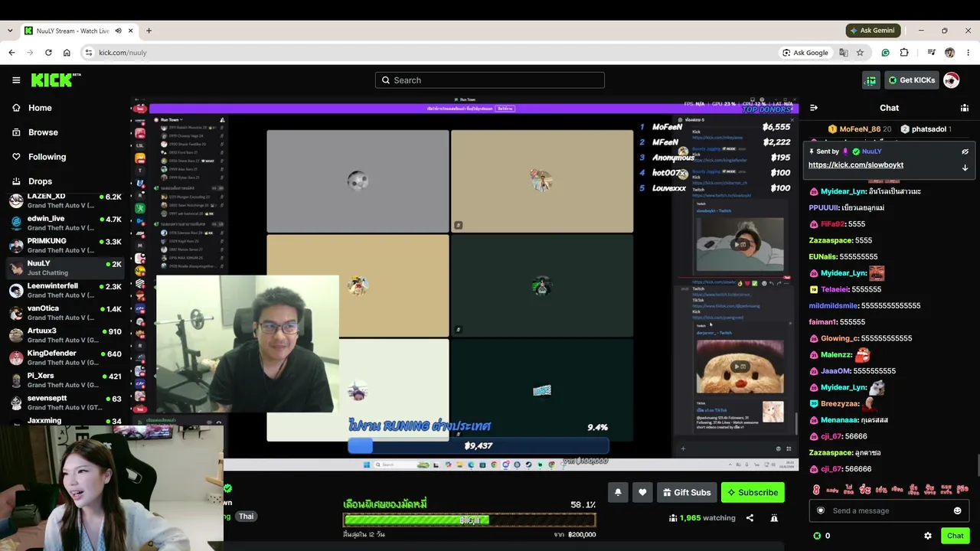Report the stream via siren icon
Viewport: 980px width, 551px height.
(774, 518)
